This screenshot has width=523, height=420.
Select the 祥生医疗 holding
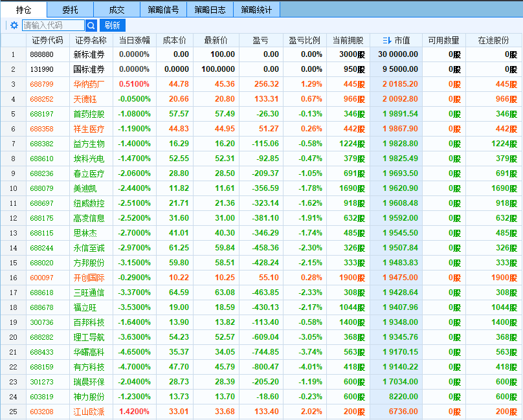point(89,129)
